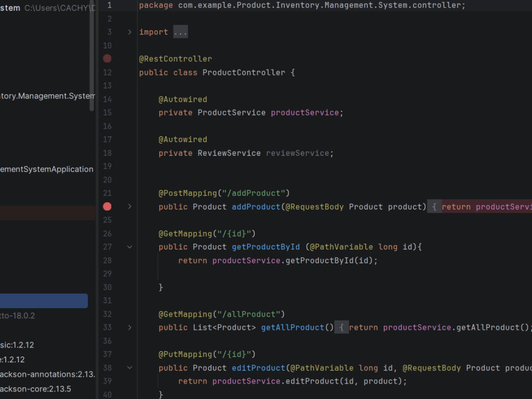Screen dimensions: 532x399
Task: Click the @GetMapping("/allProduct") annotation
Action: tap(221, 314)
